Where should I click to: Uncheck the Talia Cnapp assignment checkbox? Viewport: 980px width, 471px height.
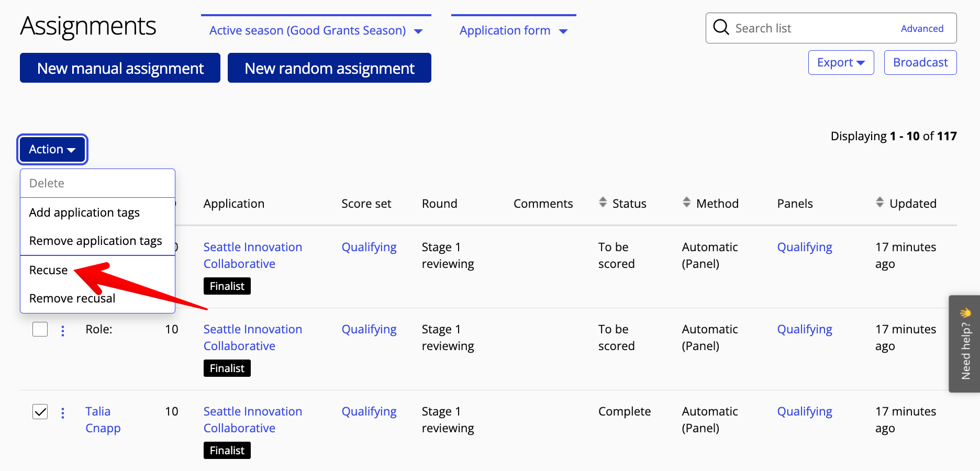coord(40,412)
